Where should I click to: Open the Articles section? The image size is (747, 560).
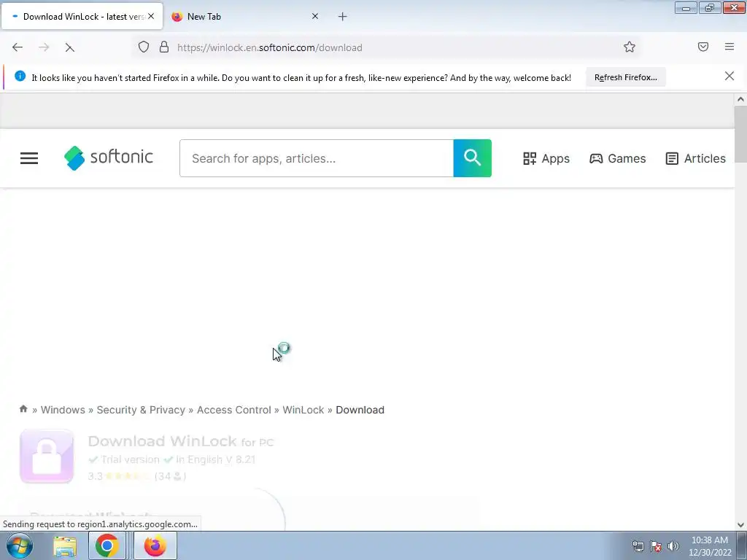pos(695,158)
